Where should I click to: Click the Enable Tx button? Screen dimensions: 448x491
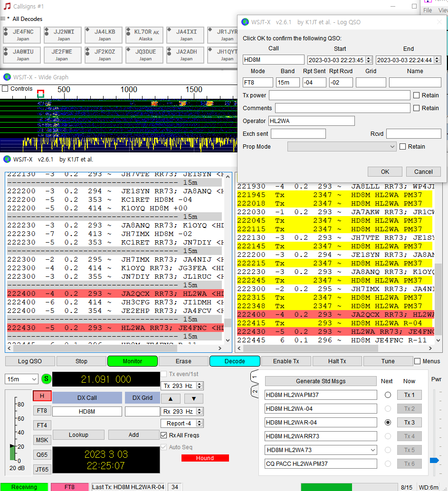286,361
